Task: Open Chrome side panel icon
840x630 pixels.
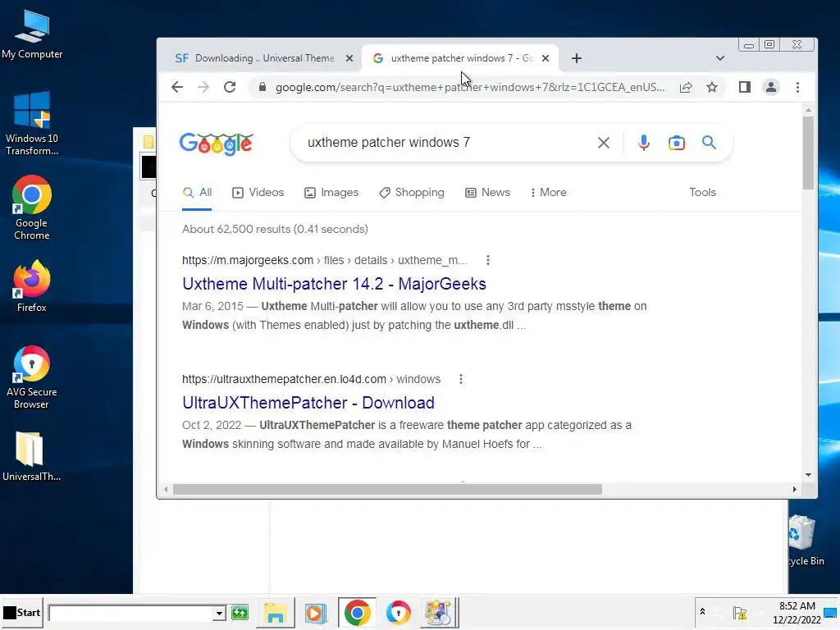Action: [x=745, y=87]
